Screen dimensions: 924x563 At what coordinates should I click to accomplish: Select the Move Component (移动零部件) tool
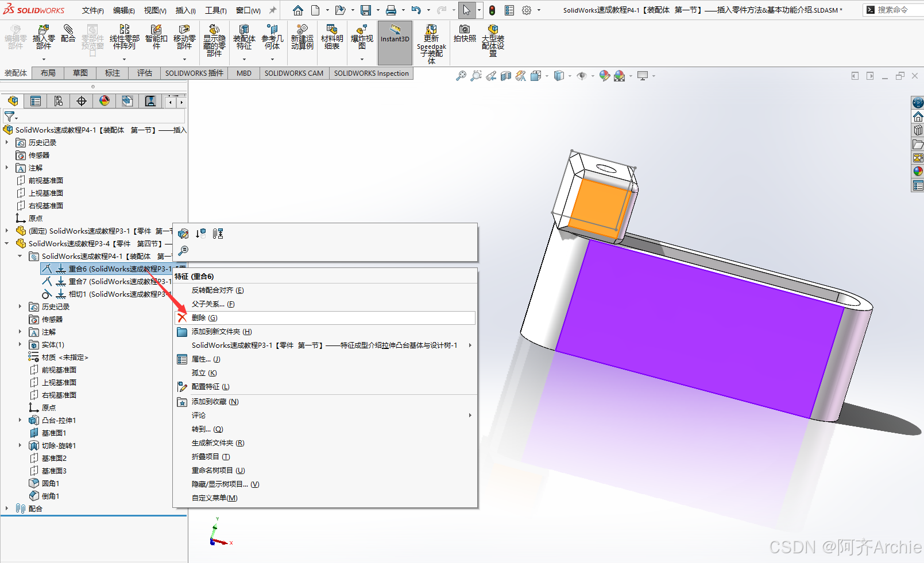tap(184, 37)
